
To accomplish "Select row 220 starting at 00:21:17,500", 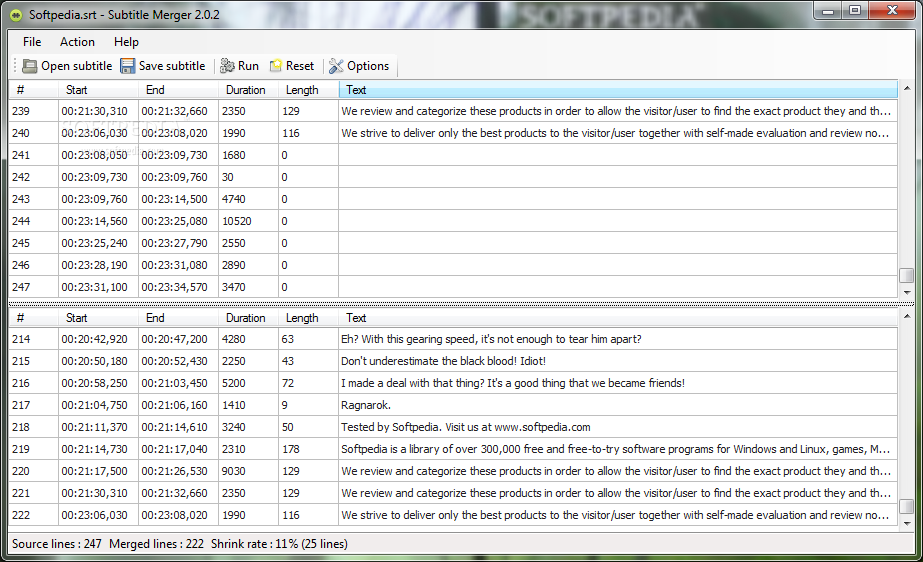I will point(453,471).
